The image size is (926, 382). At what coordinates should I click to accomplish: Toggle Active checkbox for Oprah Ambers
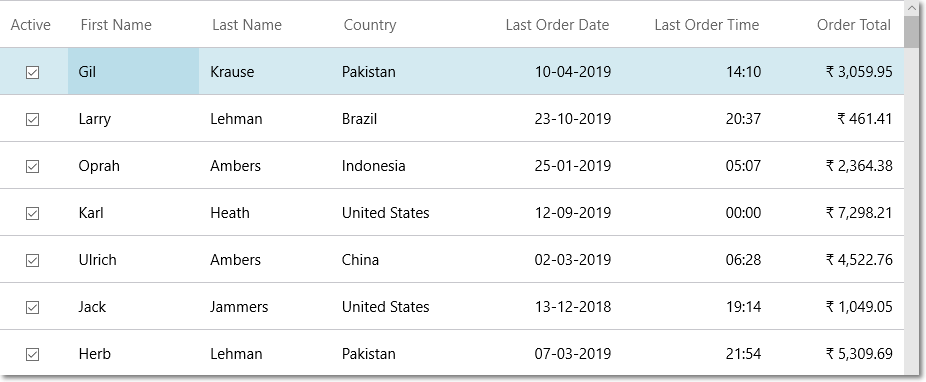[32, 166]
